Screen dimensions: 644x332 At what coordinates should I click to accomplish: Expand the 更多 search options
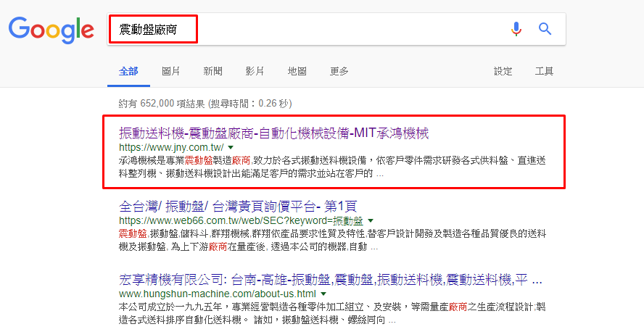[339, 72]
